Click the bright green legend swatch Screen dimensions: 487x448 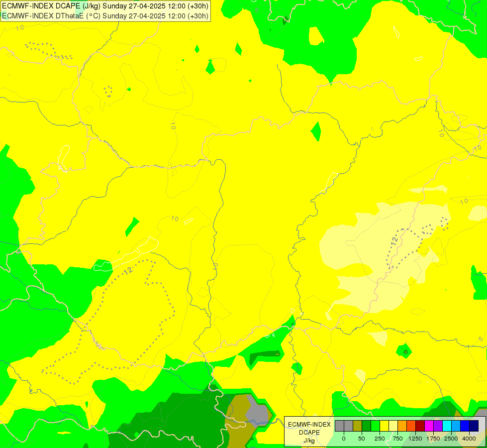tap(376, 426)
